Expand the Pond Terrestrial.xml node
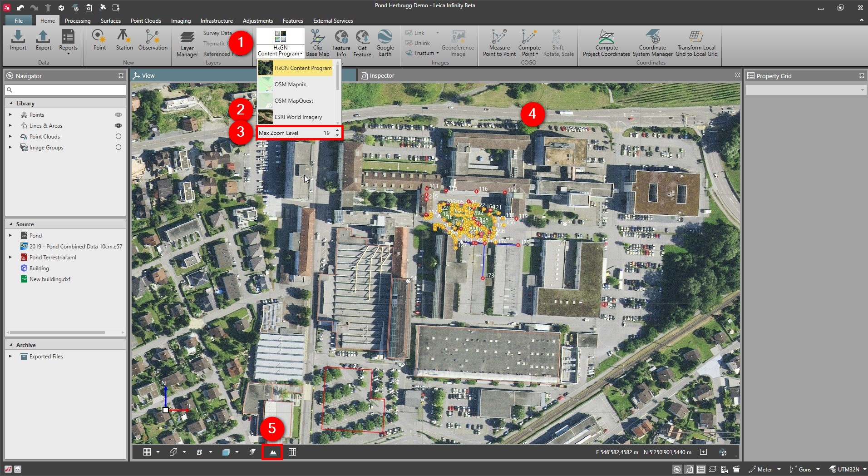 pos(10,257)
